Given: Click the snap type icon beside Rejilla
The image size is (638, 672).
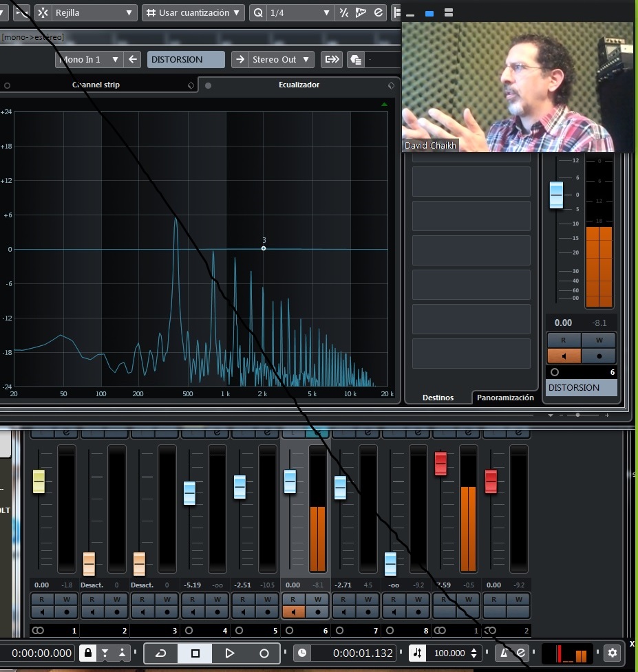Looking at the screenshot, I should [43, 13].
